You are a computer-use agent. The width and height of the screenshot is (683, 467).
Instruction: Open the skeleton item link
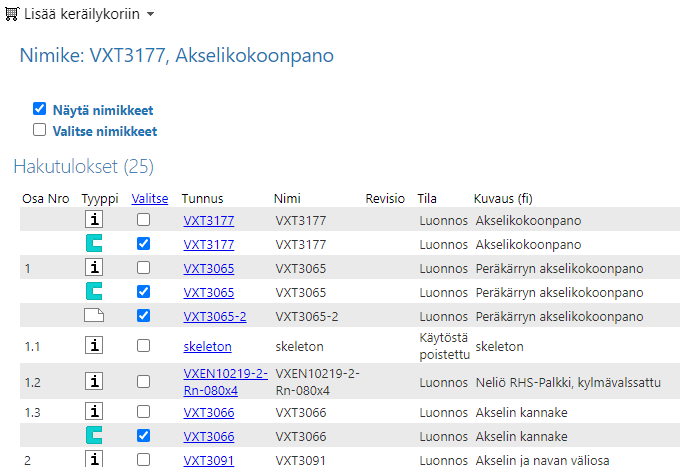[x=207, y=347]
